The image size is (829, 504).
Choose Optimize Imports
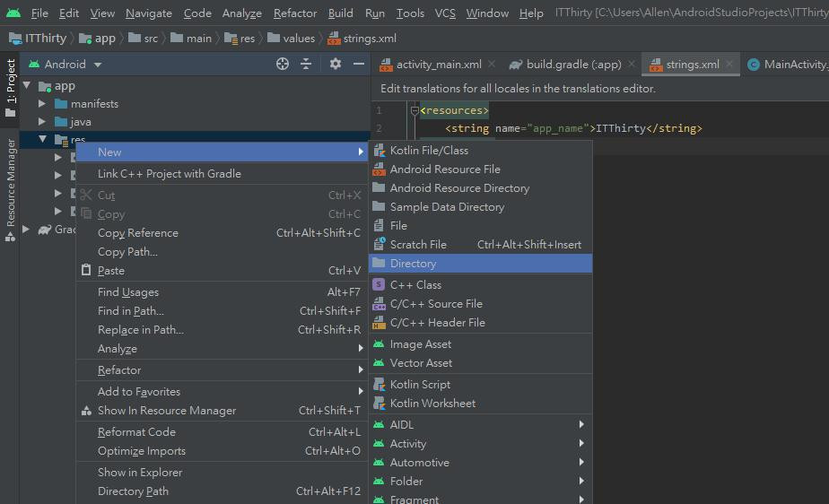tap(223, 451)
